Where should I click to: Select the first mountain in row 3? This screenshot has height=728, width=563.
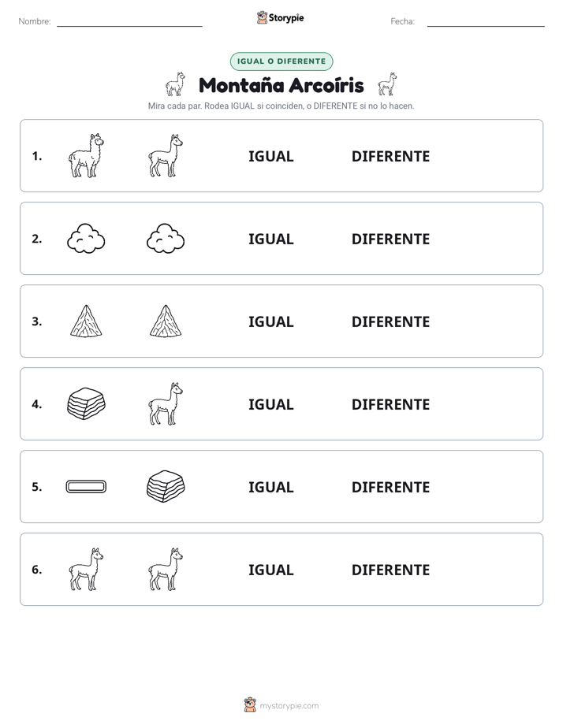pos(86,321)
